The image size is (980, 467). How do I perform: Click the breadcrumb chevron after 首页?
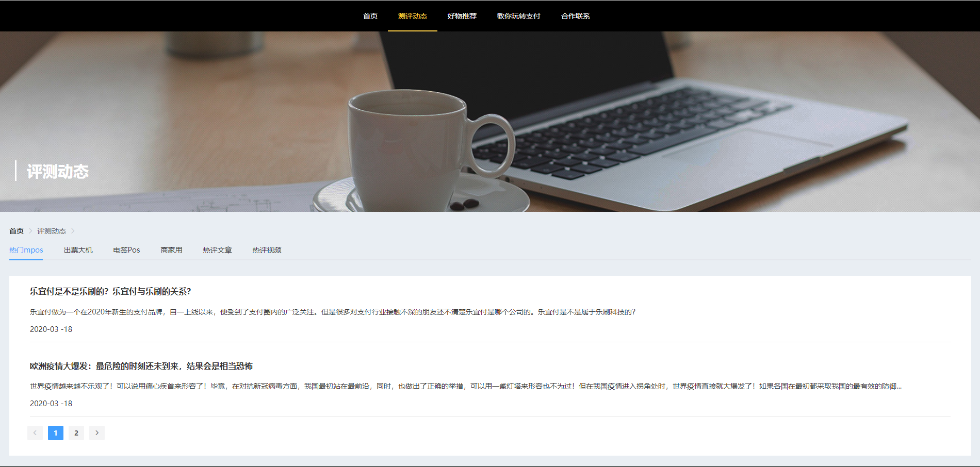[30, 231]
